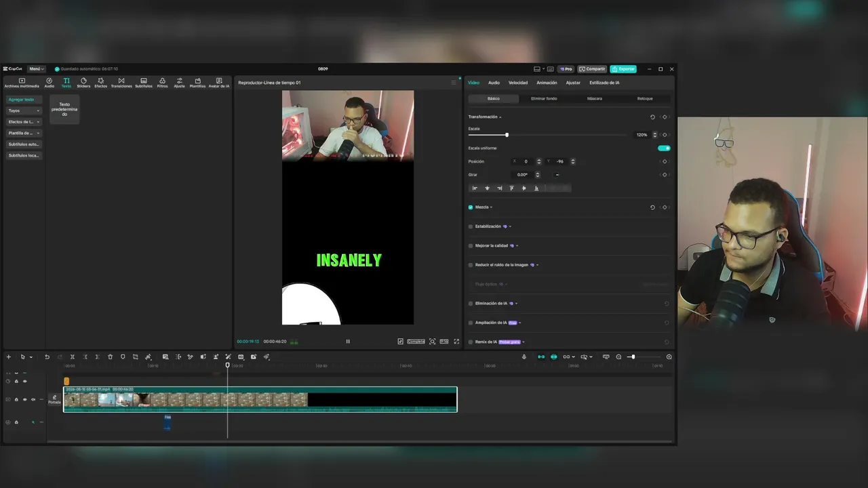Click the undo arrow in timeline toolbar
868x488 pixels.
(47, 357)
